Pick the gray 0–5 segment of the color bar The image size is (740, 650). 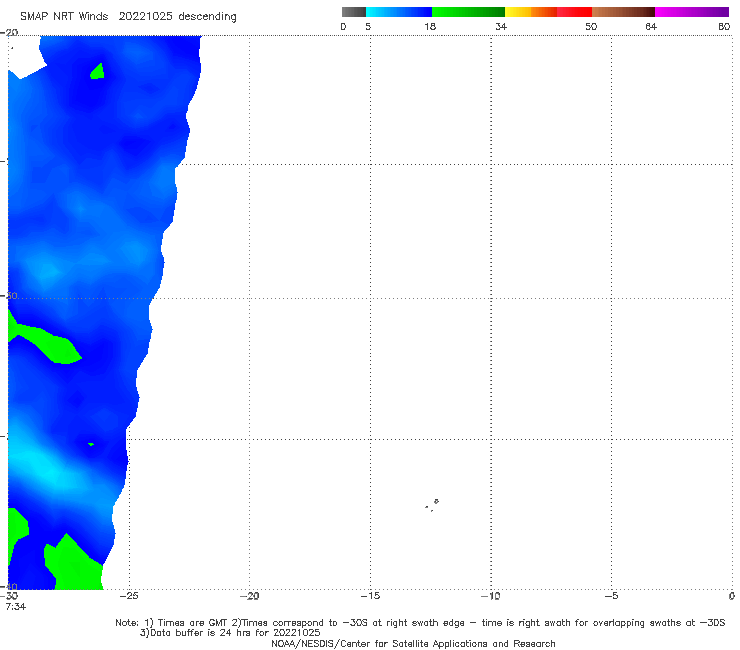pos(354,12)
